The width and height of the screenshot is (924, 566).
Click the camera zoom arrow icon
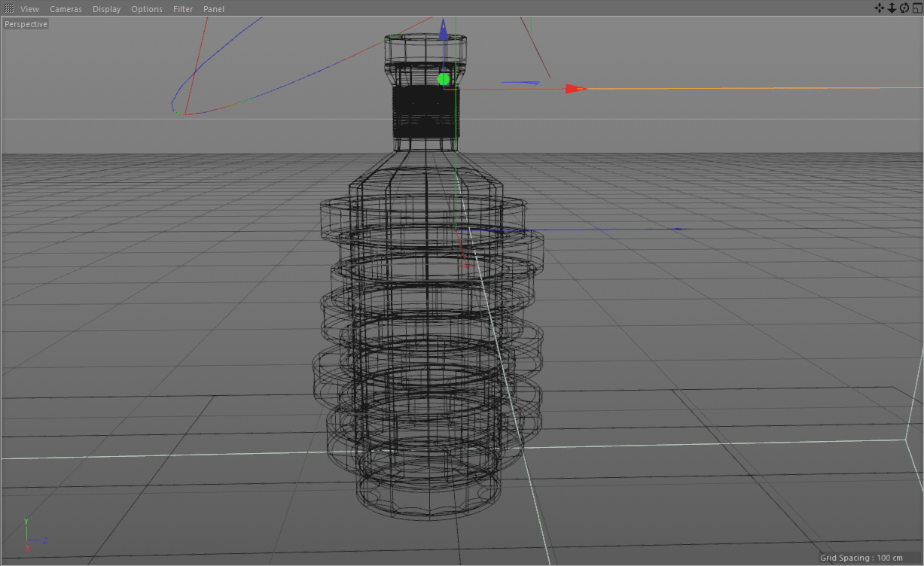pos(892,8)
